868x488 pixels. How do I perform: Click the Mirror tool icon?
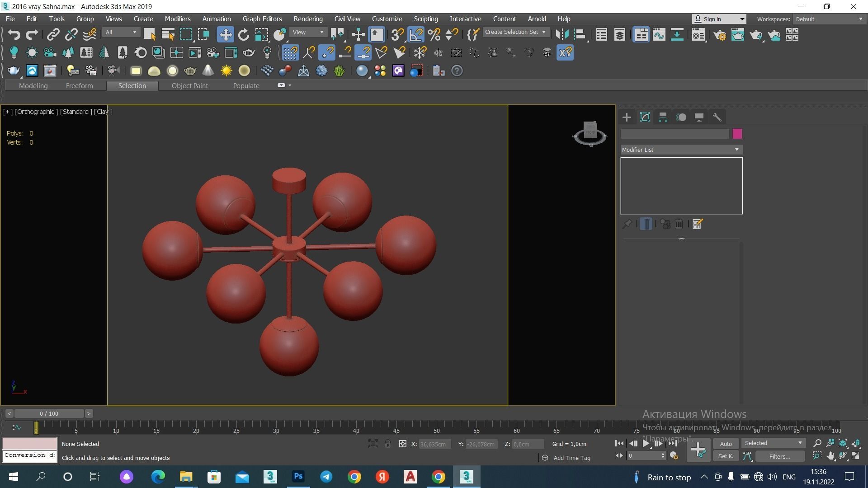pos(562,35)
